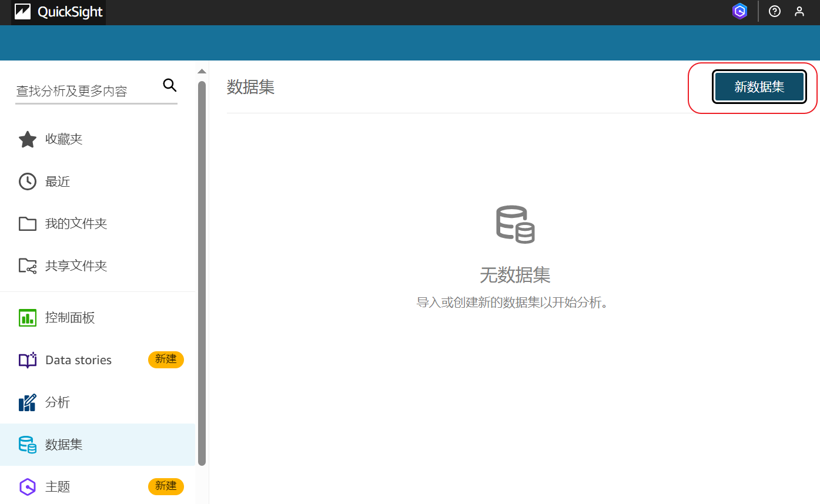The height and width of the screenshot is (504, 820).
Task: Click the 主题 hexagon icon
Action: (x=28, y=487)
